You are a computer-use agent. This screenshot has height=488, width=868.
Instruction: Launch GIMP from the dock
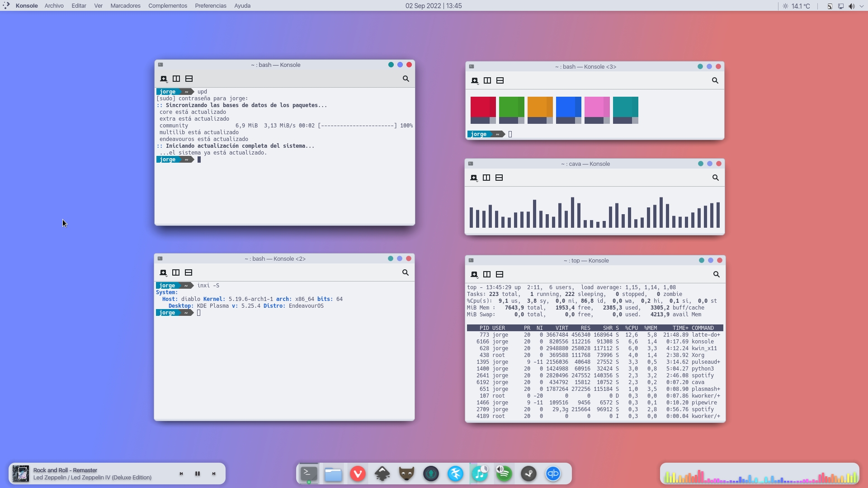(406, 474)
